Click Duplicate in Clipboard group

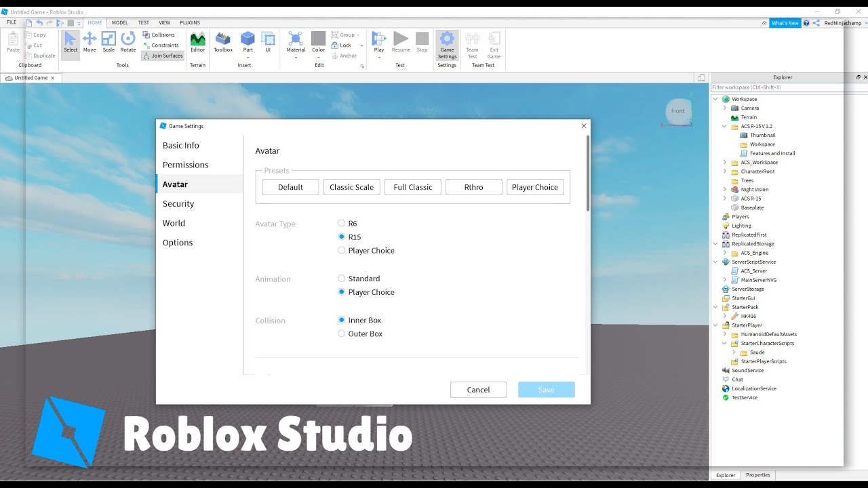(x=40, y=56)
